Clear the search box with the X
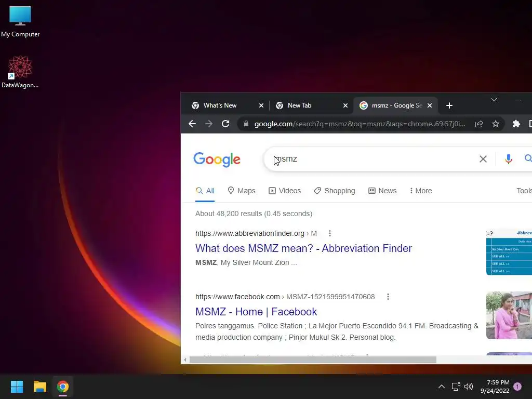 [x=483, y=159]
